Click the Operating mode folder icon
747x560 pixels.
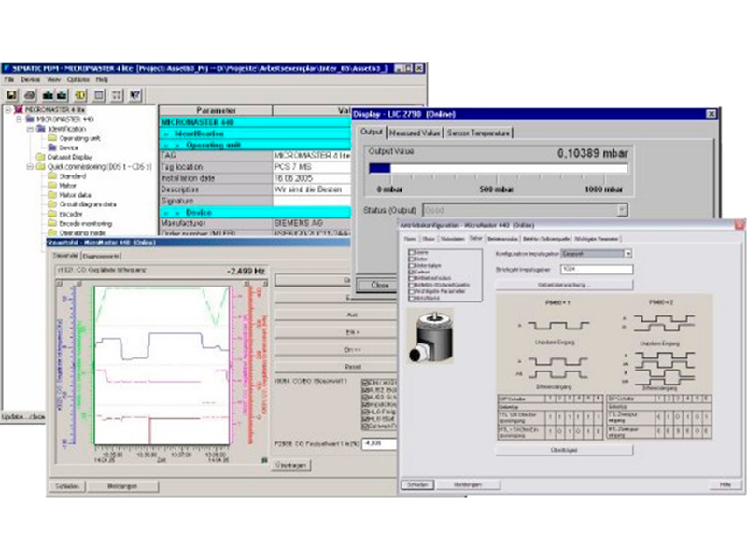point(52,232)
